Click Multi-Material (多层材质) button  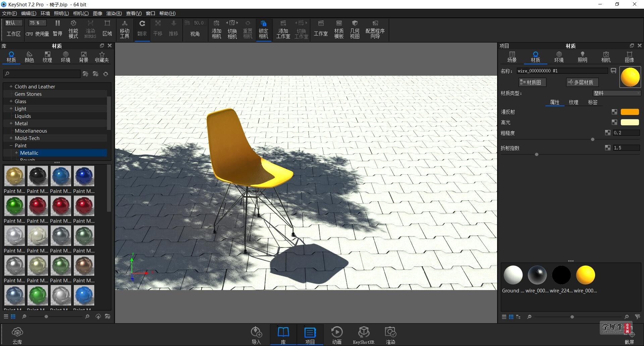582,82
